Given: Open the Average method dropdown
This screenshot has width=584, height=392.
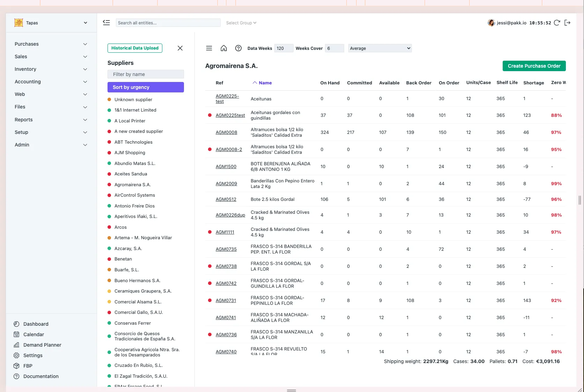Looking at the screenshot, I should pyautogui.click(x=380, y=48).
